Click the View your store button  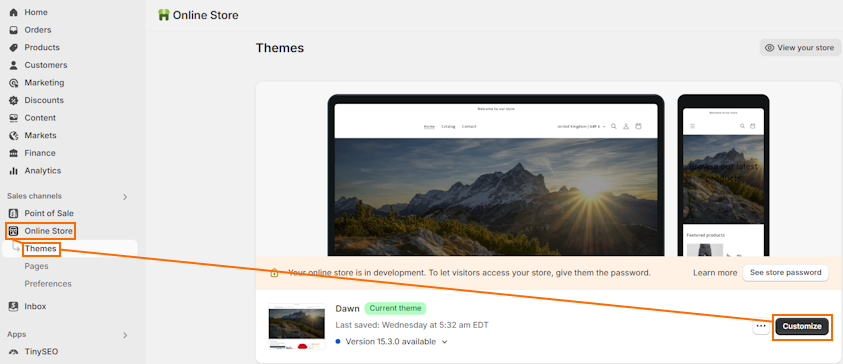[x=800, y=48]
